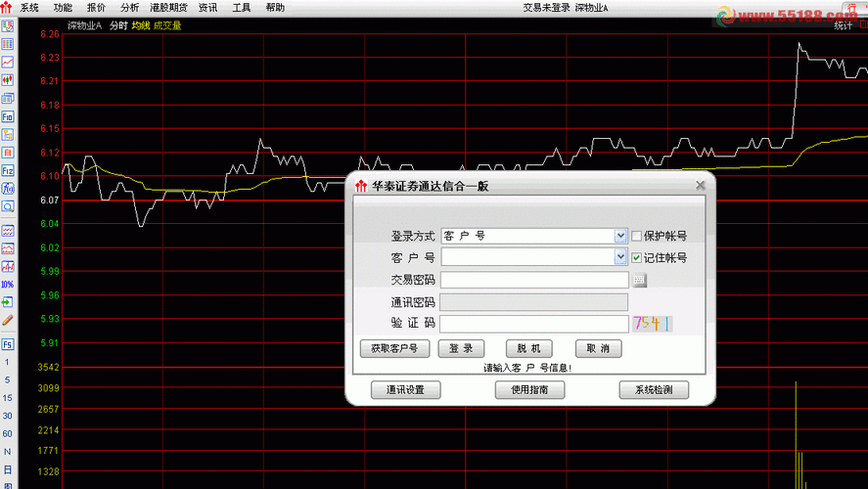Open the 使用指南 user guide

tap(529, 390)
